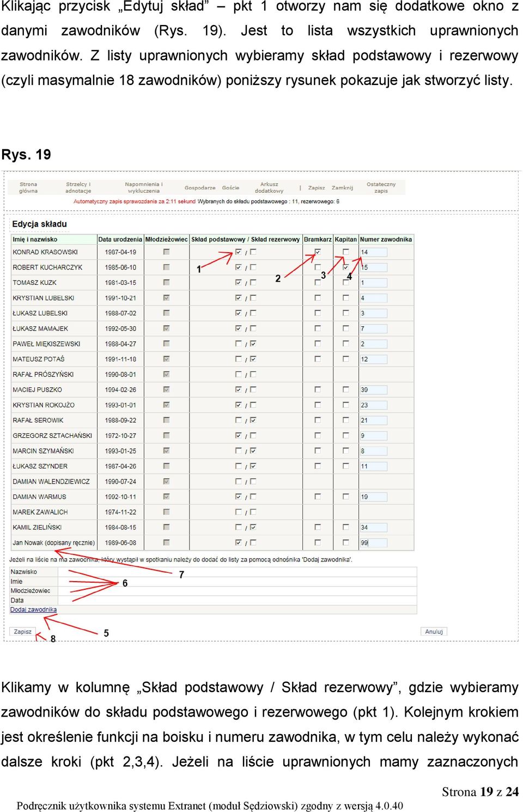
Task: Toggle Skład podstawowy for Grzegorz Sztachański
Action: pyautogui.click(x=238, y=435)
